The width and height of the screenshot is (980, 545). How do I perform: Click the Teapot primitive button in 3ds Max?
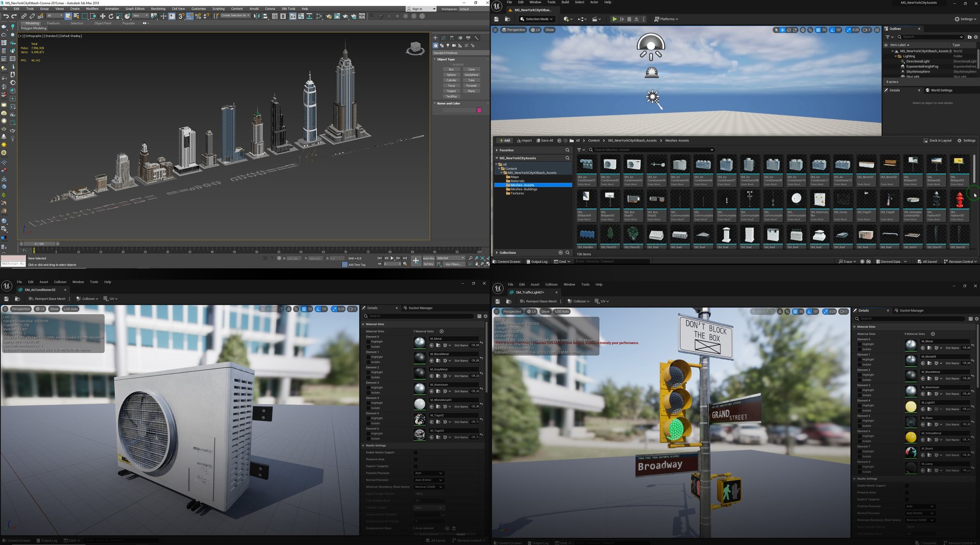click(451, 91)
